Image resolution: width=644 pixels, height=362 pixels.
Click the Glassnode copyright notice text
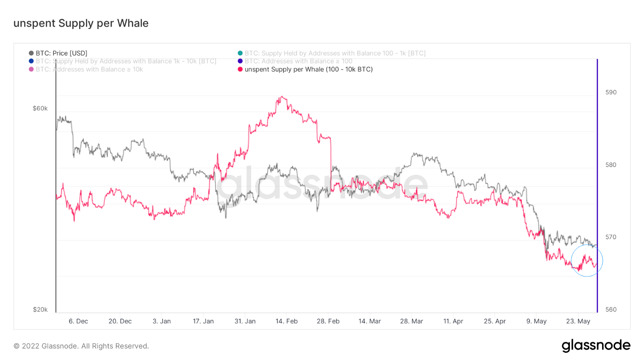(81, 346)
